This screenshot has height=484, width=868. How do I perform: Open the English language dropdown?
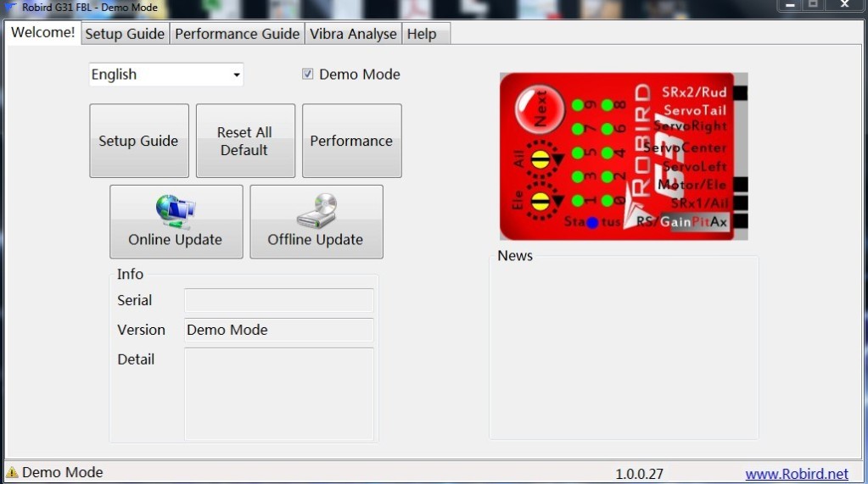coord(166,74)
